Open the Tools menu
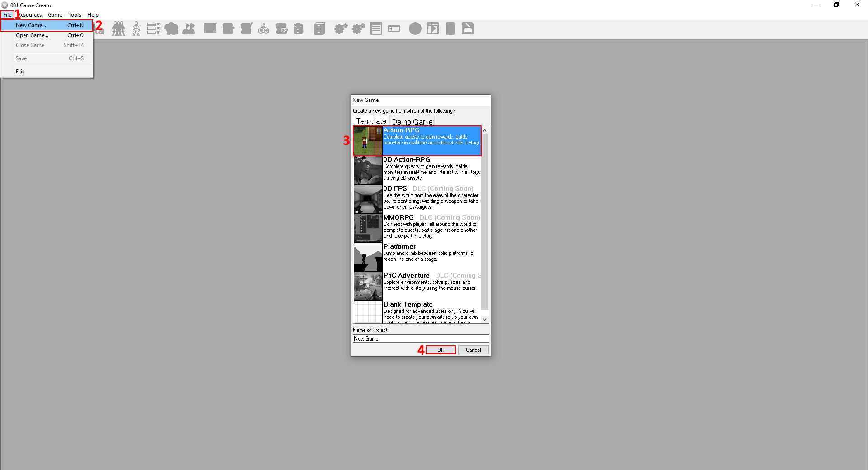 75,15
